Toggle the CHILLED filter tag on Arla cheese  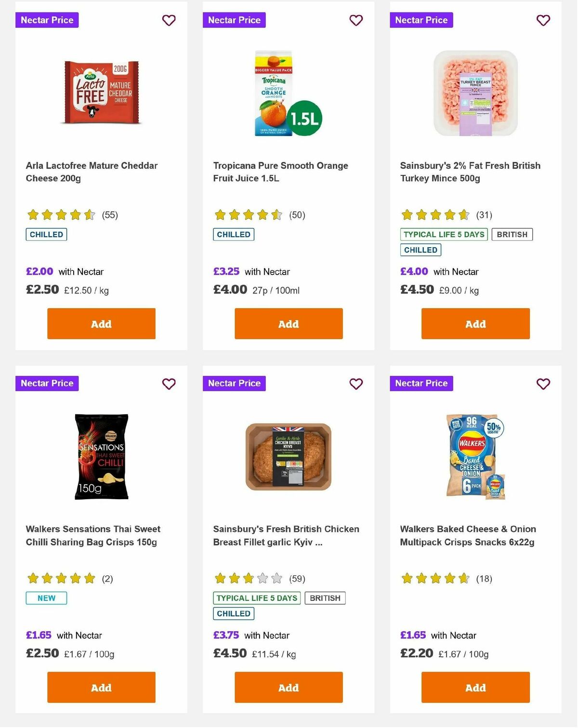(46, 235)
